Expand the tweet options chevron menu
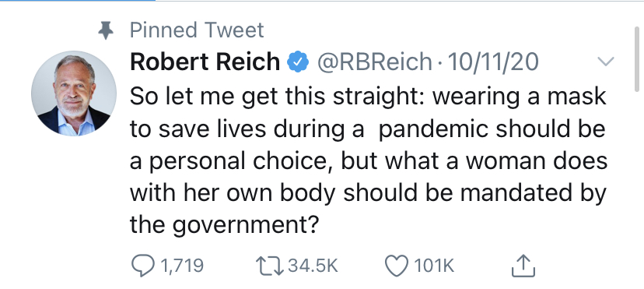 pos(605,62)
